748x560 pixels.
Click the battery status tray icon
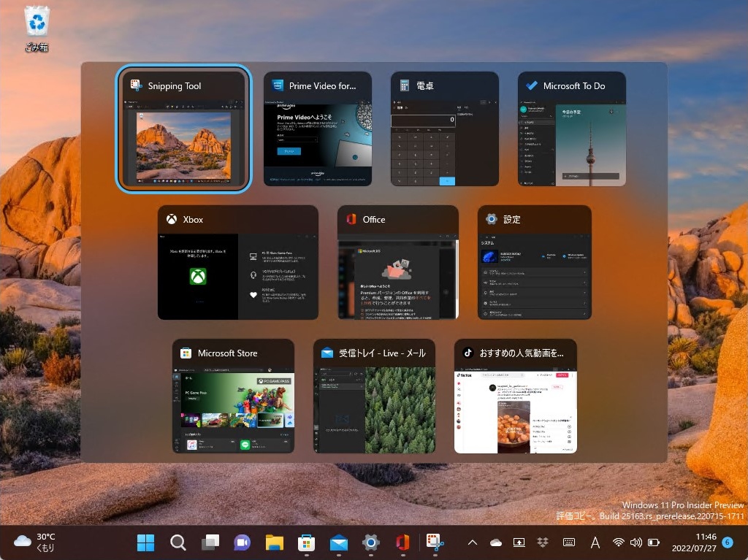click(654, 542)
